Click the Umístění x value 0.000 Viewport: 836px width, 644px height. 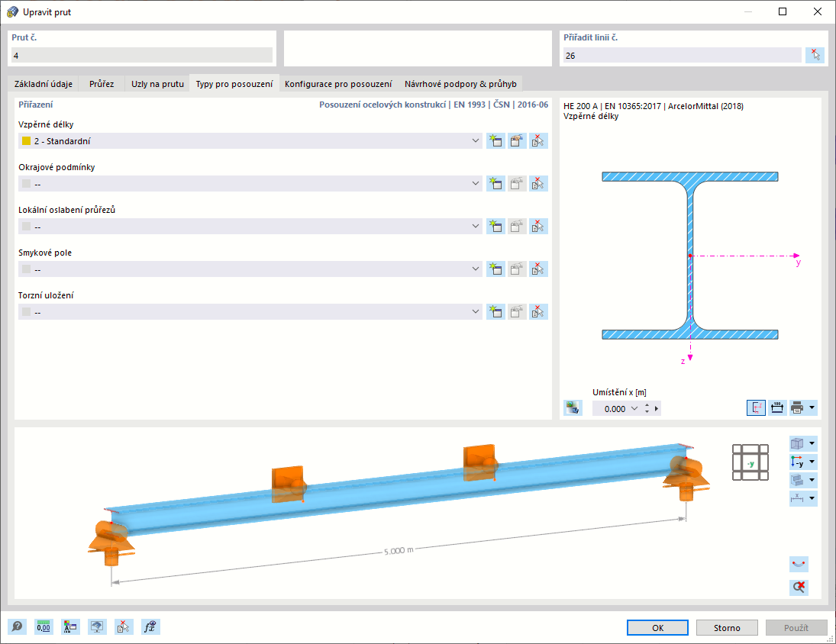tap(615, 409)
